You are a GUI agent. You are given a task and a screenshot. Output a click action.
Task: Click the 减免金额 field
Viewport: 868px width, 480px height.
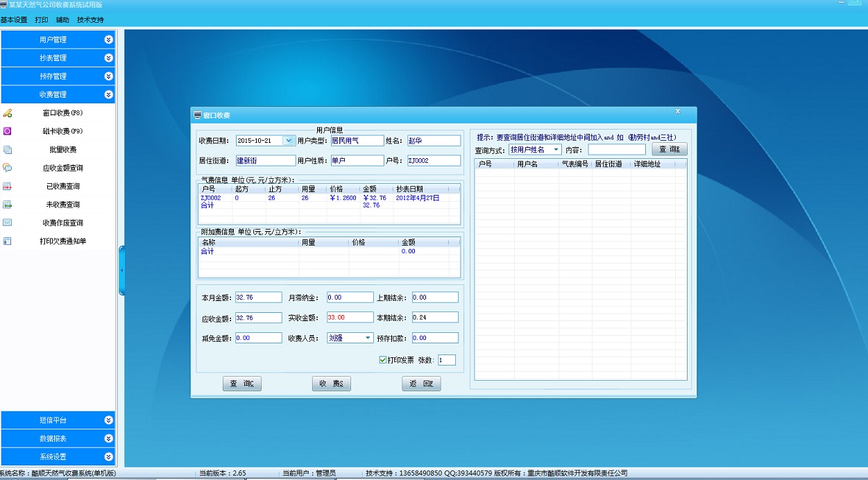point(258,338)
